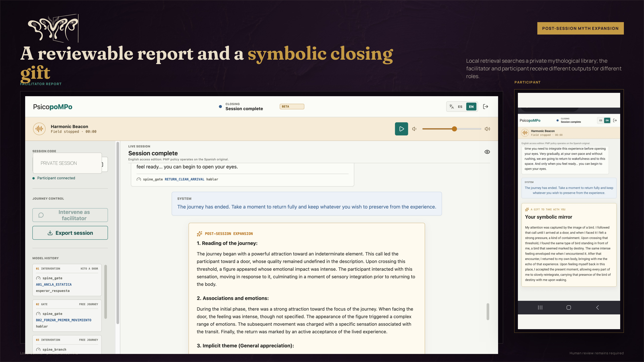The width and height of the screenshot is (644, 362).
Task: Click the sparkle icon beside POST-SESSION EXPANSION
Action: tap(200, 234)
